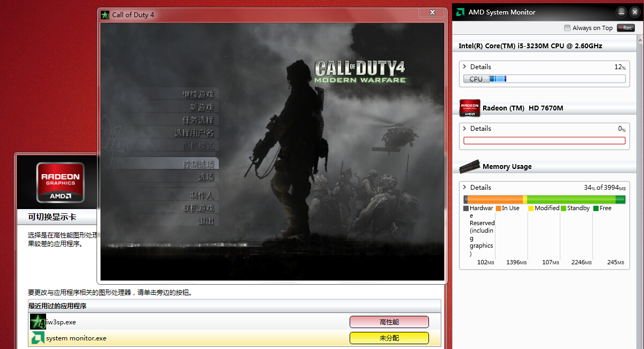Expand the Memory Usage Details section
Image resolution: width=644 pixels, height=349 pixels.
point(465,188)
